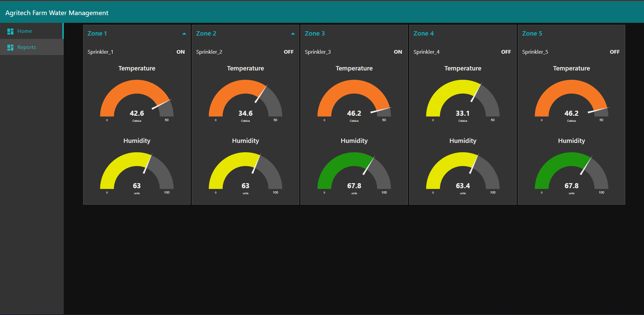Open the Home tab
Image resolution: width=644 pixels, height=315 pixels.
tap(32, 31)
